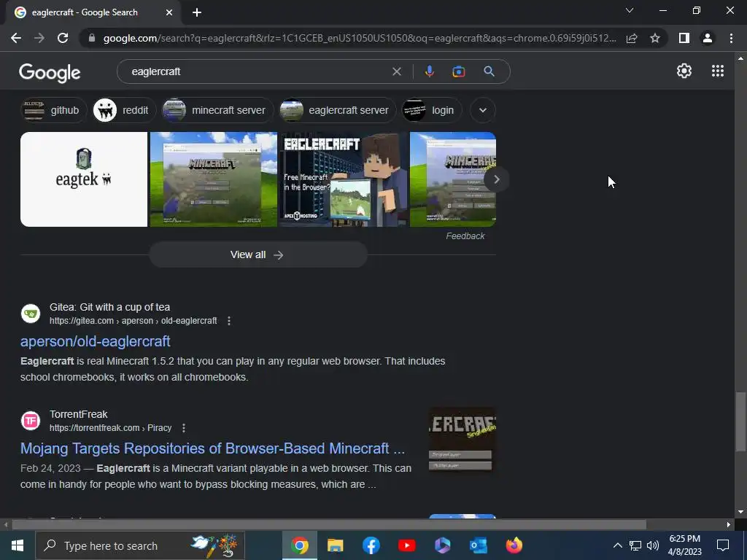Open tab search dropdown in title bar
The width and height of the screenshot is (747, 560).
tap(630, 10)
